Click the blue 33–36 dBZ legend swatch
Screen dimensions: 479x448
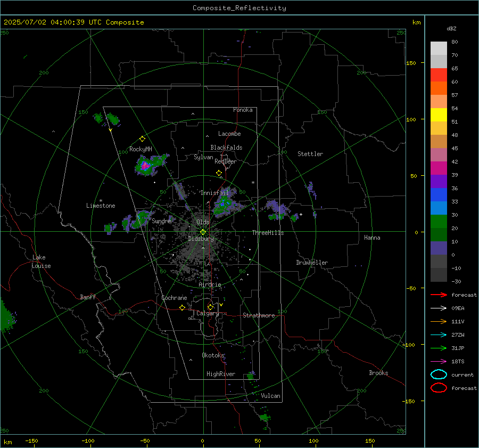click(439, 195)
